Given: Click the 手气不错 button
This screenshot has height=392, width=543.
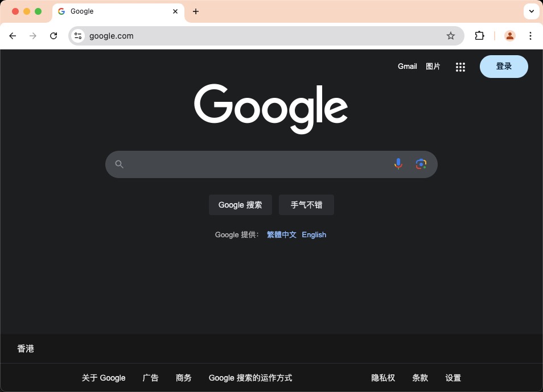Looking at the screenshot, I should (306, 205).
